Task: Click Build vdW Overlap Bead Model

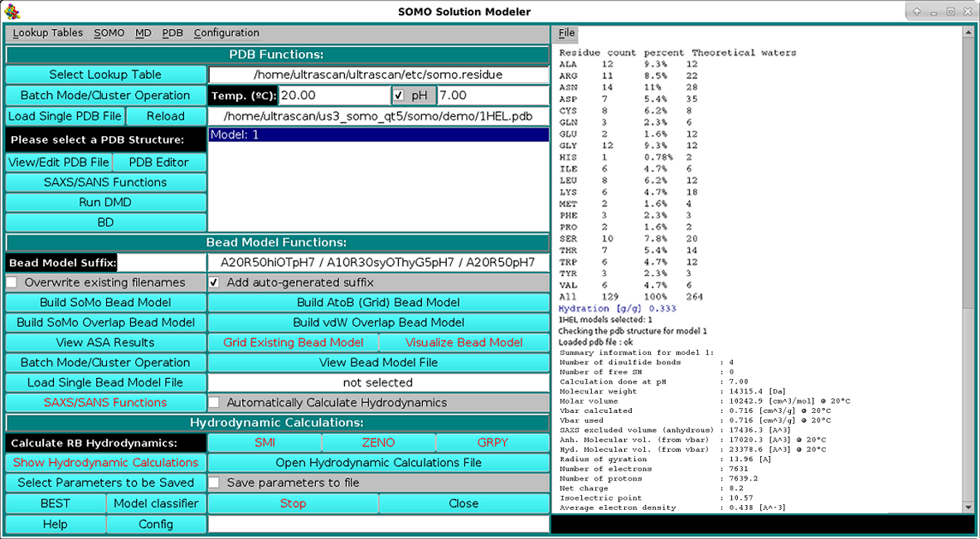Action: click(x=378, y=323)
